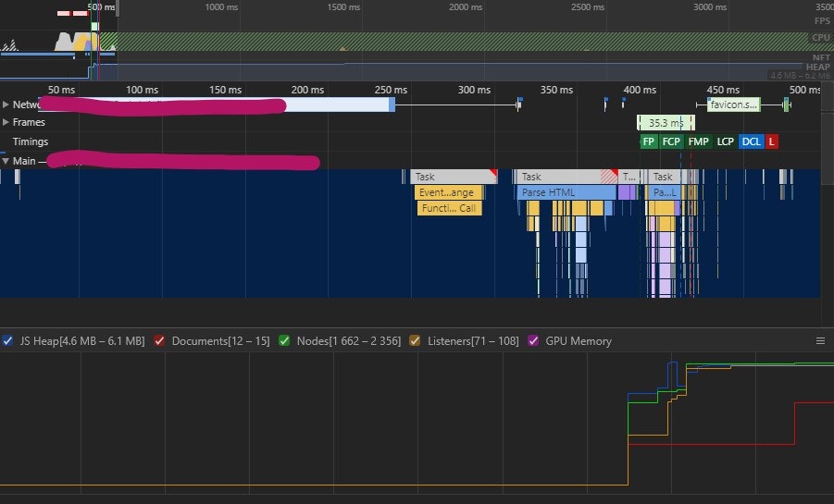Image resolution: width=834 pixels, height=504 pixels.
Task: Select the FMP timing marker
Action: point(699,141)
